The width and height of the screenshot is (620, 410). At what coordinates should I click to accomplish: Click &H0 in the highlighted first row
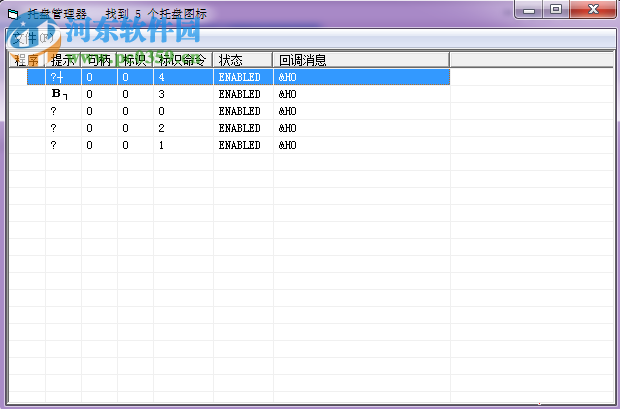pyautogui.click(x=287, y=77)
